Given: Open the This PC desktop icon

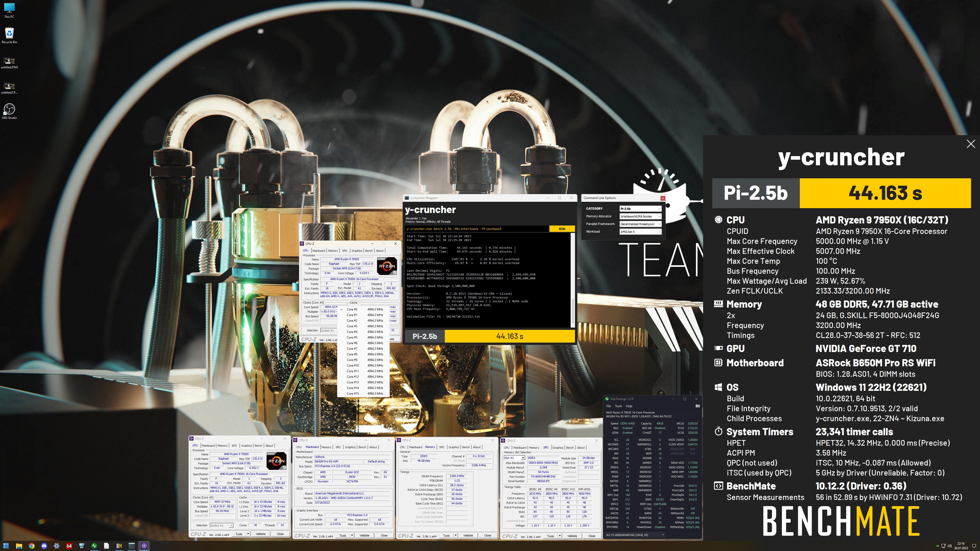Looking at the screenshot, I should coord(9,11).
